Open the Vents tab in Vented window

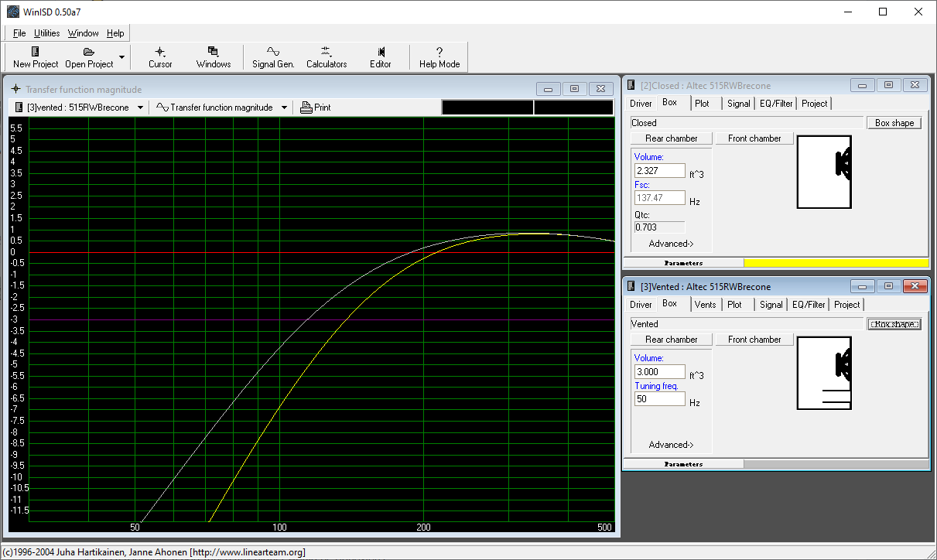coord(705,305)
